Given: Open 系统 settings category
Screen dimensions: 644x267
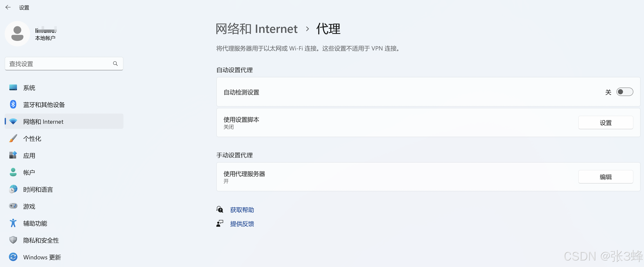Looking at the screenshot, I should point(29,88).
